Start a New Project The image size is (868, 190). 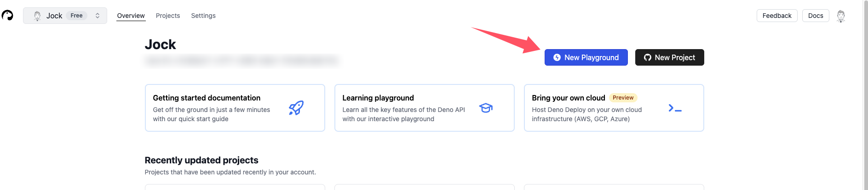click(669, 57)
